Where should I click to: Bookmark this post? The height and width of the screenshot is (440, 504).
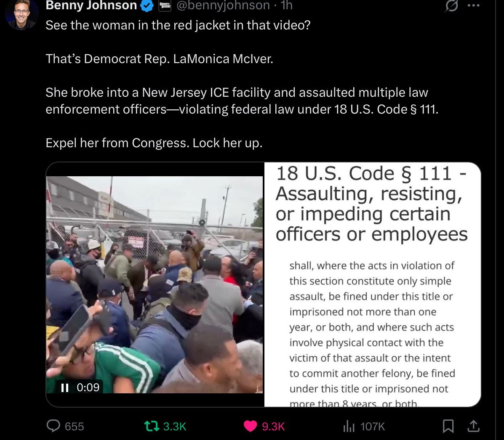(448, 426)
